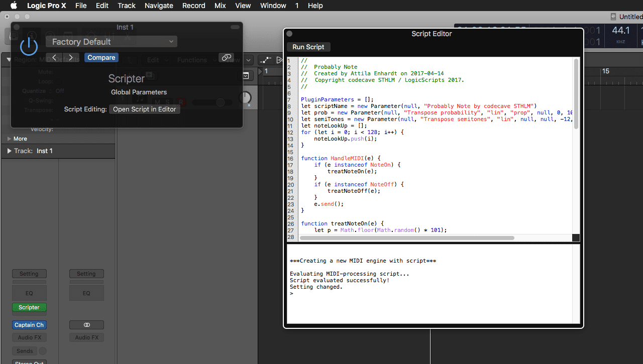Open the Factory Default preset dropdown

pyautogui.click(x=112, y=42)
